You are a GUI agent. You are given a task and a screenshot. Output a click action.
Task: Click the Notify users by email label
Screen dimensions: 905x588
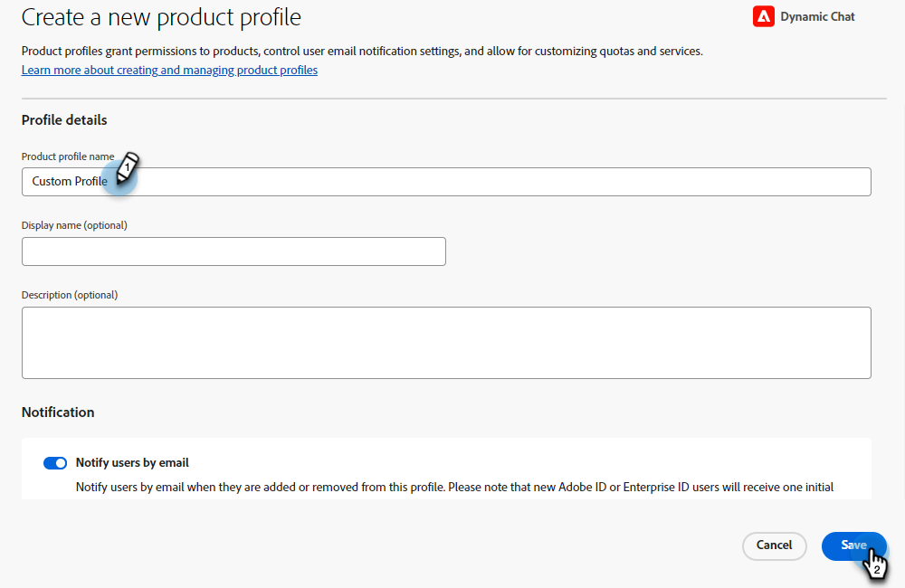point(132,463)
